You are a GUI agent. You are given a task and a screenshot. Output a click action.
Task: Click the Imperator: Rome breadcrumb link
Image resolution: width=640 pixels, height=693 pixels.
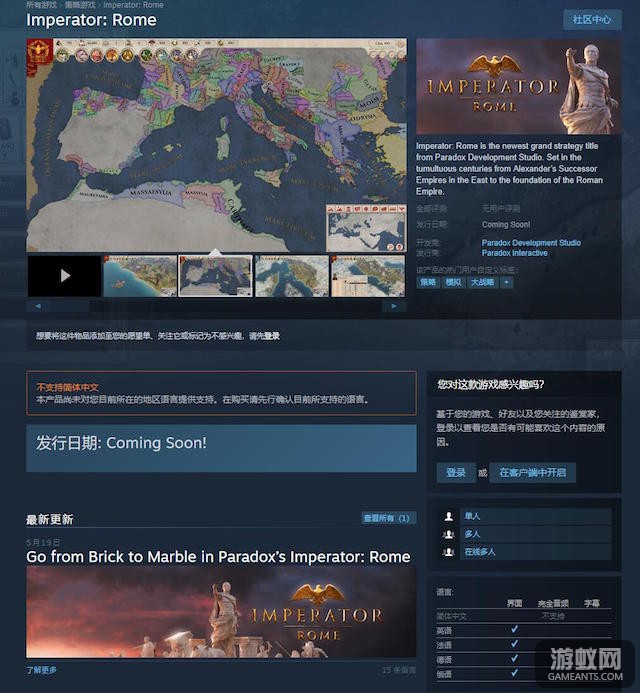(x=133, y=5)
